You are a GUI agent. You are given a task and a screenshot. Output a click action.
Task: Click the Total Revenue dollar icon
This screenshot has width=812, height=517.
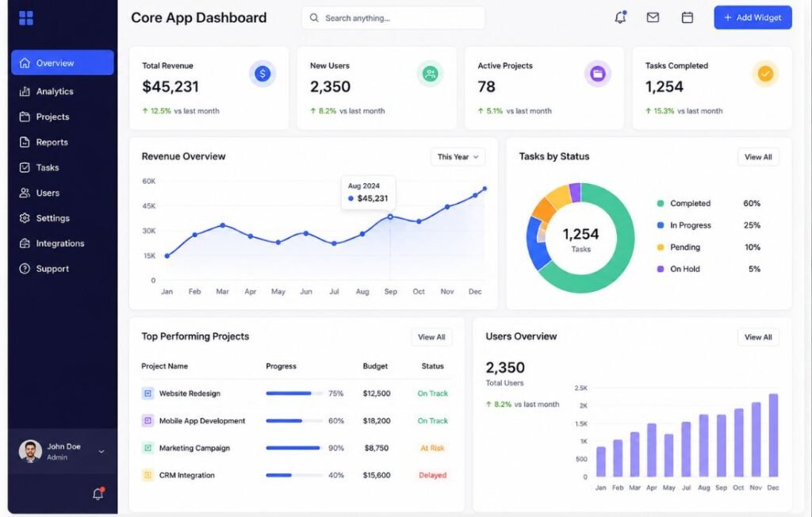(262, 74)
